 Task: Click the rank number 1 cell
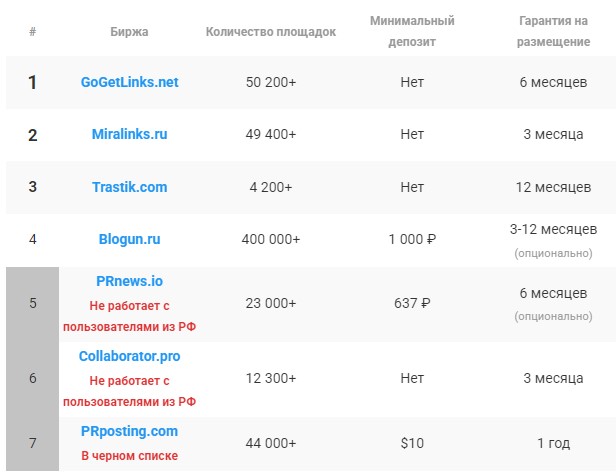(x=33, y=83)
